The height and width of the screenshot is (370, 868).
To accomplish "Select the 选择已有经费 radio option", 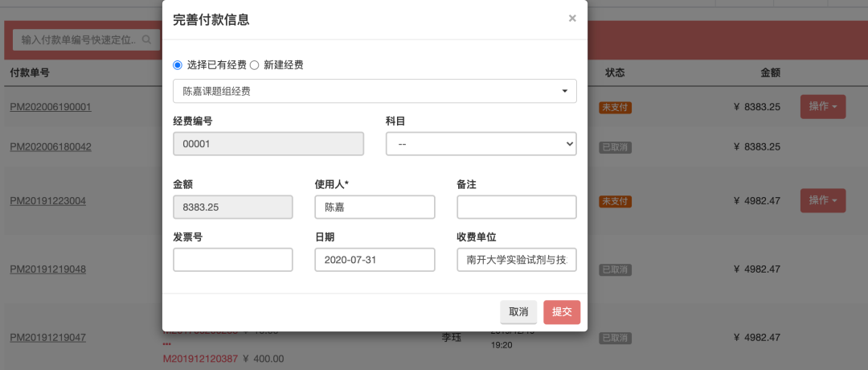I will [x=178, y=65].
